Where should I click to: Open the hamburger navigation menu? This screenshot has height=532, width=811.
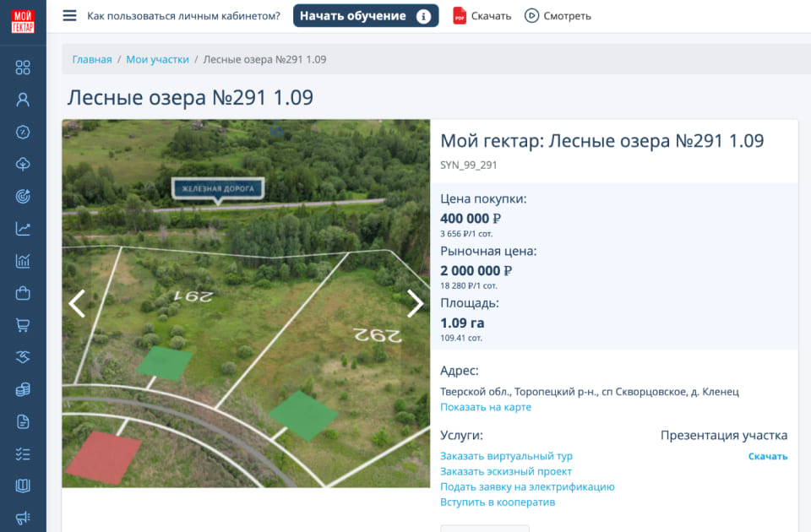click(x=69, y=15)
